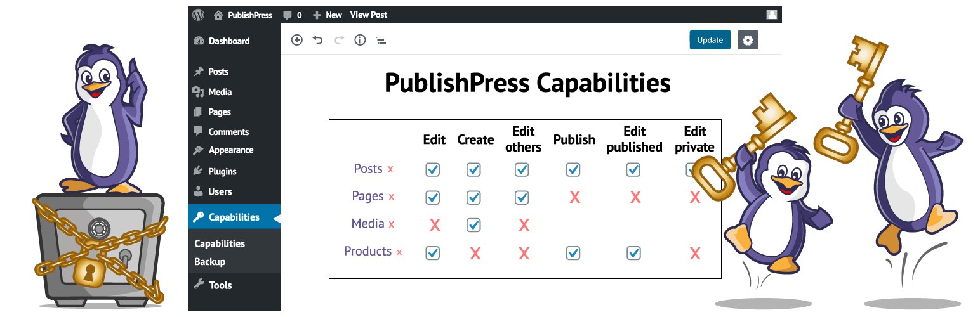Click the PublishPress Capabilities title
Screen dimensions: 980x317
pyautogui.click(x=527, y=83)
